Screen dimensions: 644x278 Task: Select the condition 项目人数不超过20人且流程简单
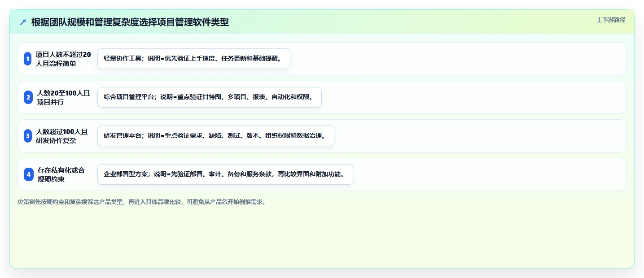[x=63, y=59]
